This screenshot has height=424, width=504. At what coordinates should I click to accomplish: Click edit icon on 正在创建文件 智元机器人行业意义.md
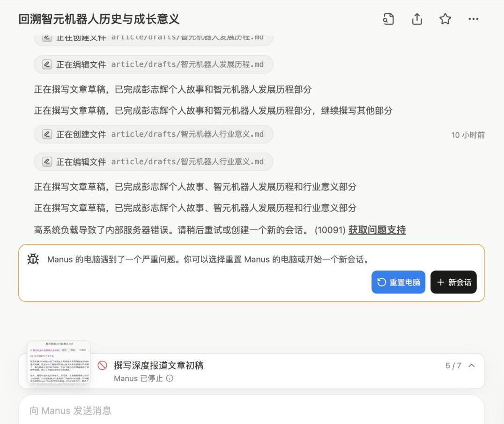(x=47, y=134)
